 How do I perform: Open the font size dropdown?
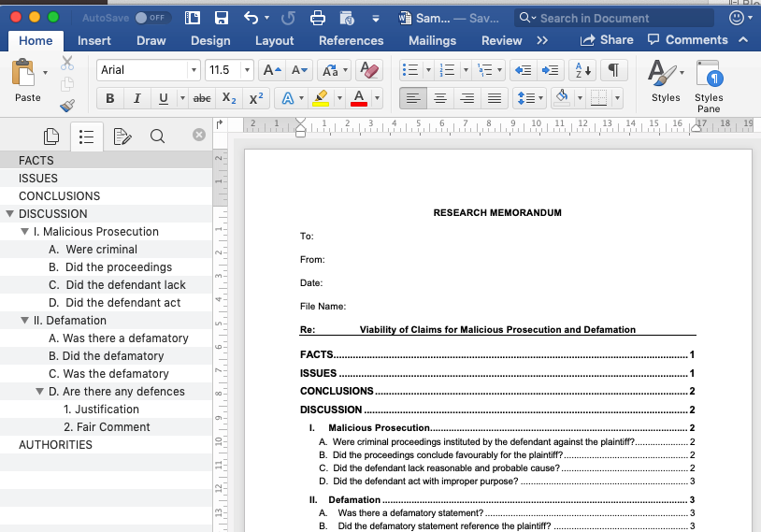[247, 70]
